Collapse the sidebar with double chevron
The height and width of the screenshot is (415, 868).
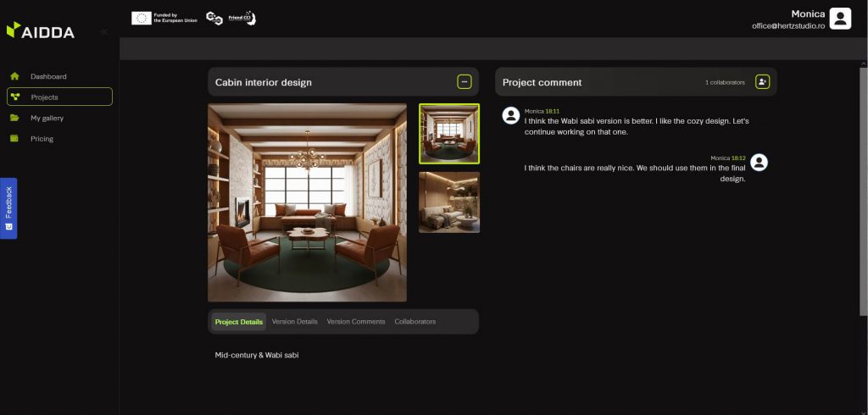(x=103, y=31)
